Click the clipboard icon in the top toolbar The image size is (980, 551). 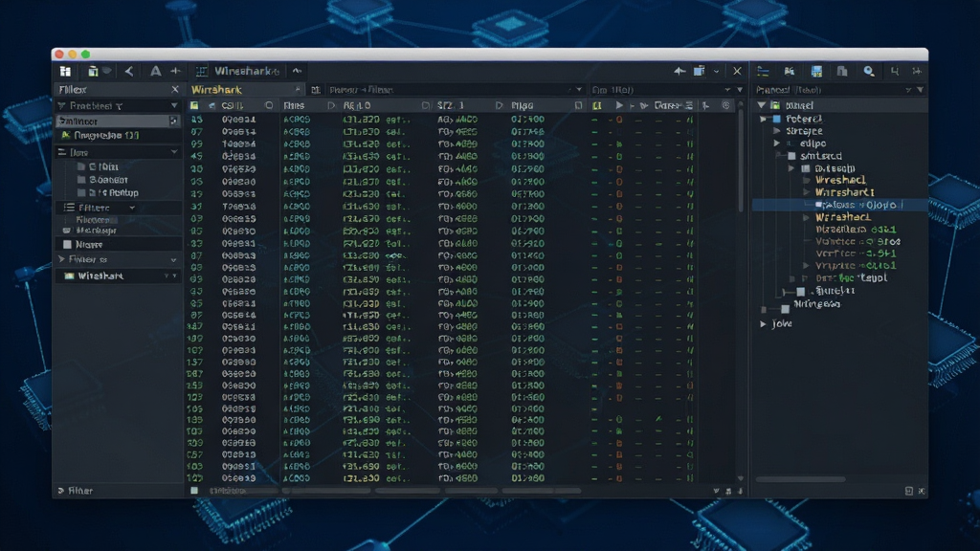coord(93,71)
